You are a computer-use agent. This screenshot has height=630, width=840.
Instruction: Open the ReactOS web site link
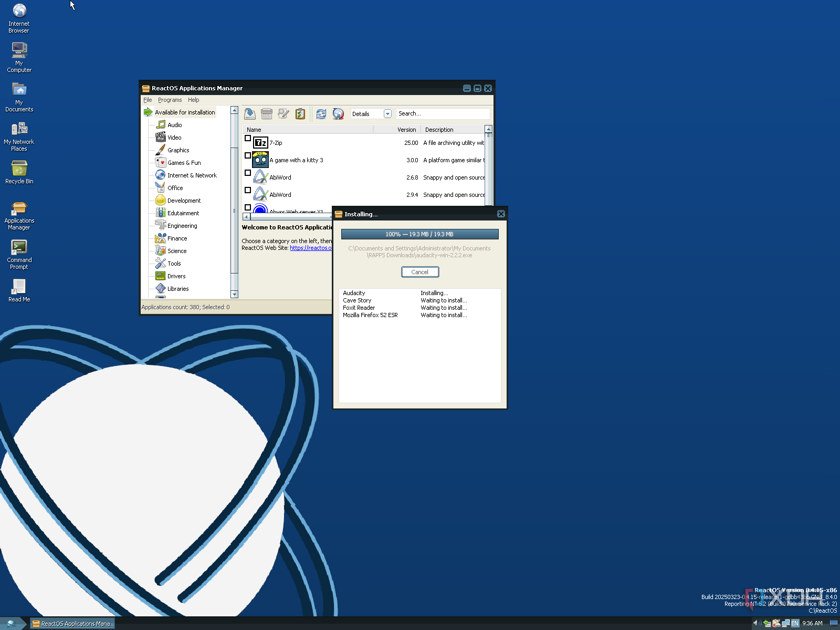coord(311,248)
